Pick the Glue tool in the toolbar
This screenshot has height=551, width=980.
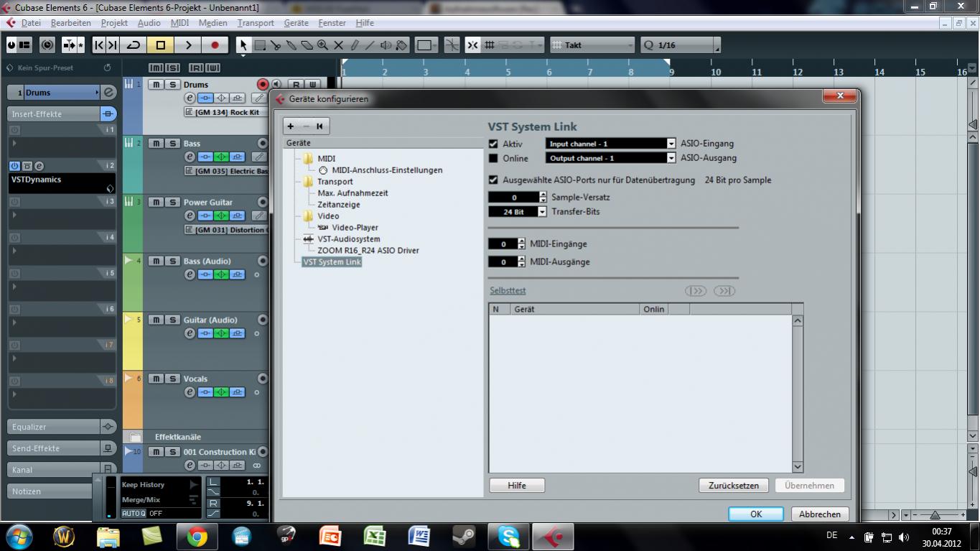(x=291, y=45)
